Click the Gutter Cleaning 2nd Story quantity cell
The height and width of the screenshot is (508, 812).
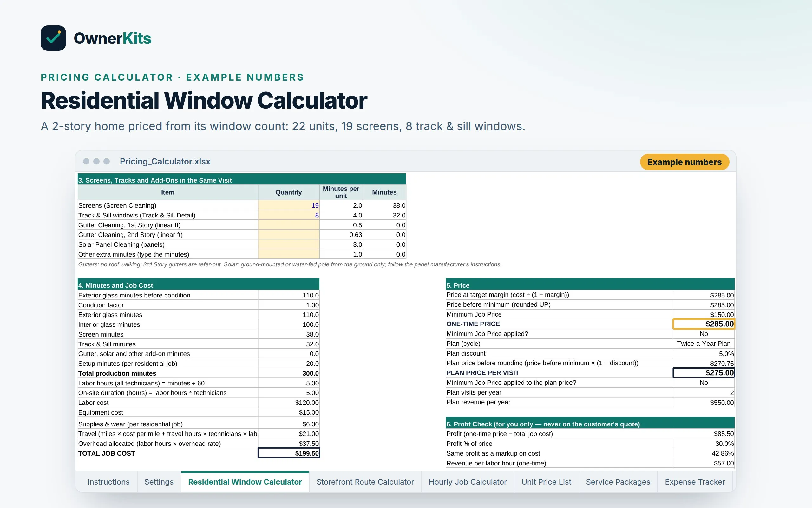coord(289,235)
